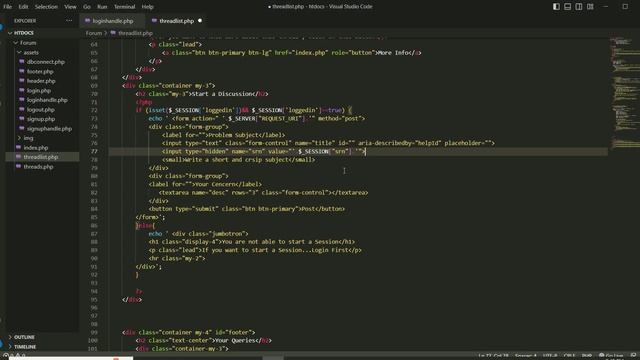This screenshot has width=640, height=360.
Task: Click line number 72 in gutter
Action: (94, 110)
